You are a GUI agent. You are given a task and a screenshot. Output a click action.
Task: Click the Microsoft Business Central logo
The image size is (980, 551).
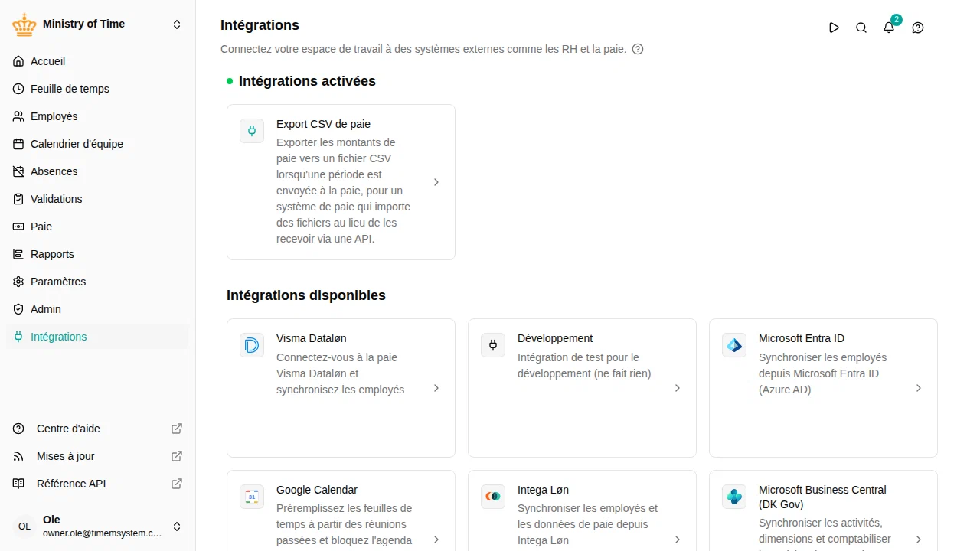click(x=734, y=497)
